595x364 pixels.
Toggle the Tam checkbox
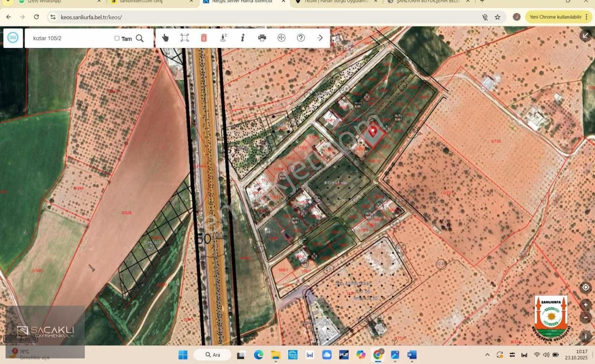117,38
